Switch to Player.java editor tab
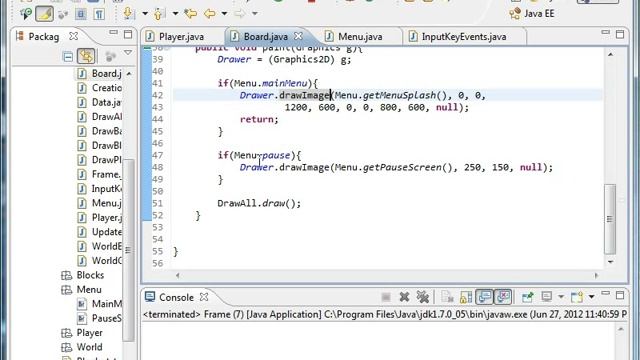This screenshot has width=640, height=360. 175,37
